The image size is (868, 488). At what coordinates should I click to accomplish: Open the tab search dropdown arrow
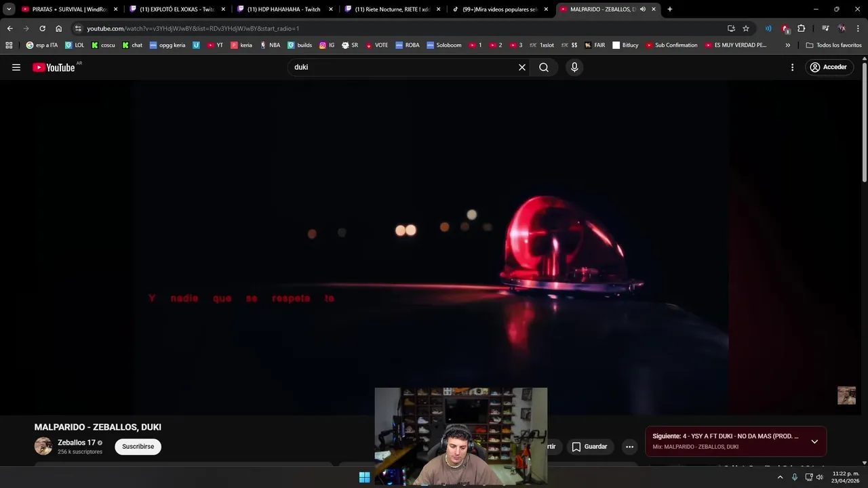click(x=9, y=9)
